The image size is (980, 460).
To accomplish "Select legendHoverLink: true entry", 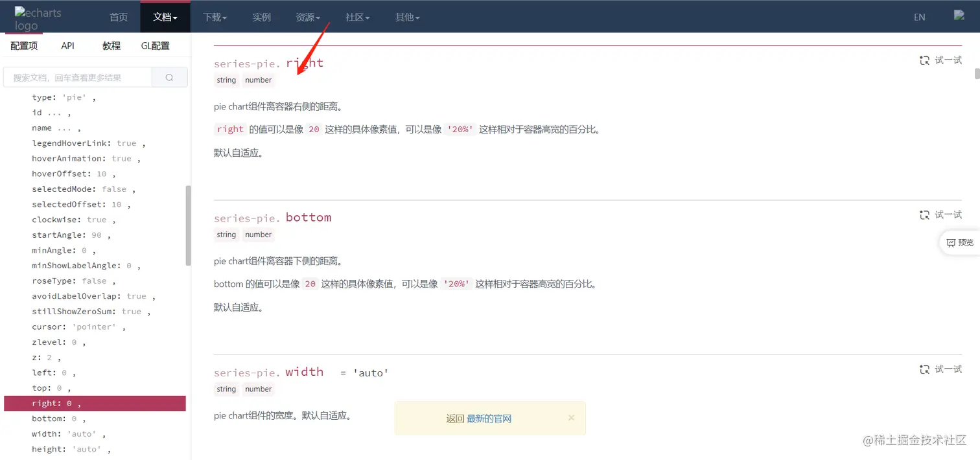I will pos(89,143).
